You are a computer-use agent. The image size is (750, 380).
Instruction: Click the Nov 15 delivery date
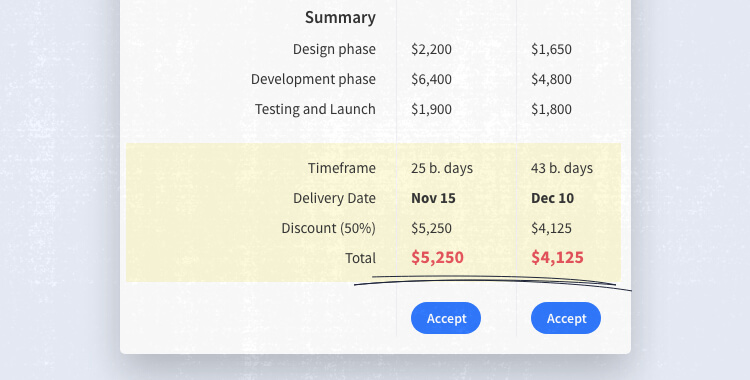click(433, 198)
